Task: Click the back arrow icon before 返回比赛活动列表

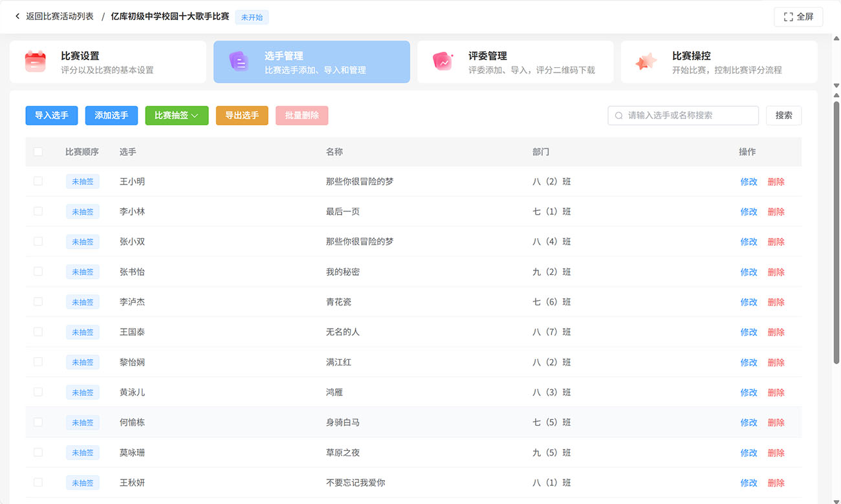Action: tap(17, 16)
